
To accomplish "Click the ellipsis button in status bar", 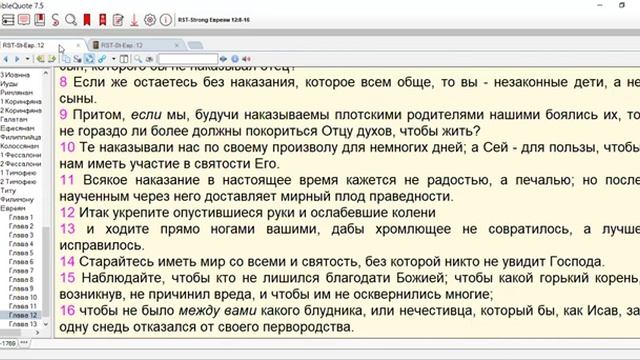I will coord(24,343).
